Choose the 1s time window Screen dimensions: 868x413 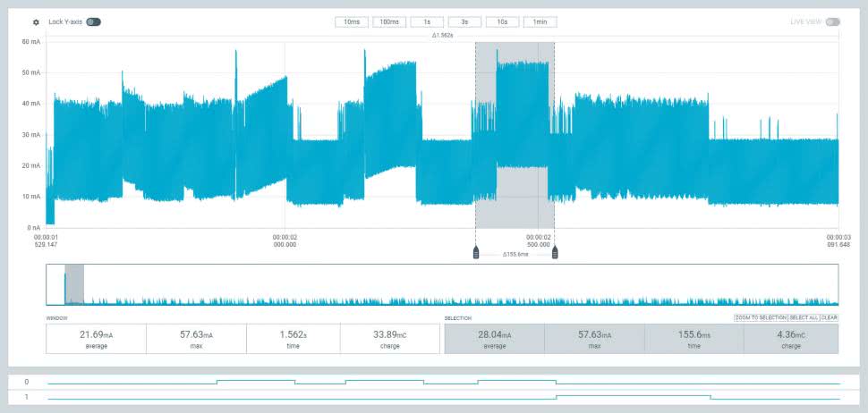tap(427, 21)
